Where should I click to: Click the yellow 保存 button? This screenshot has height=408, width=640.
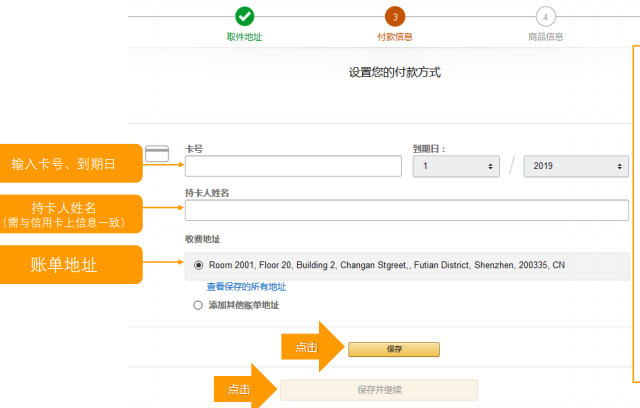(394, 349)
